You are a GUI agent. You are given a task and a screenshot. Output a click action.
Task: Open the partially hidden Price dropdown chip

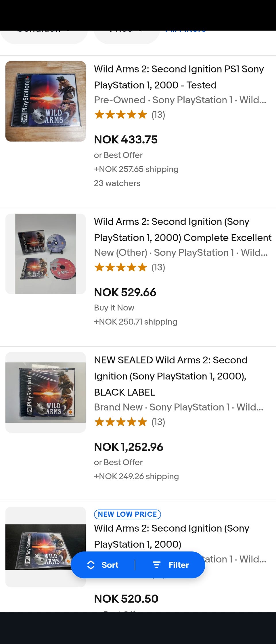click(x=126, y=35)
